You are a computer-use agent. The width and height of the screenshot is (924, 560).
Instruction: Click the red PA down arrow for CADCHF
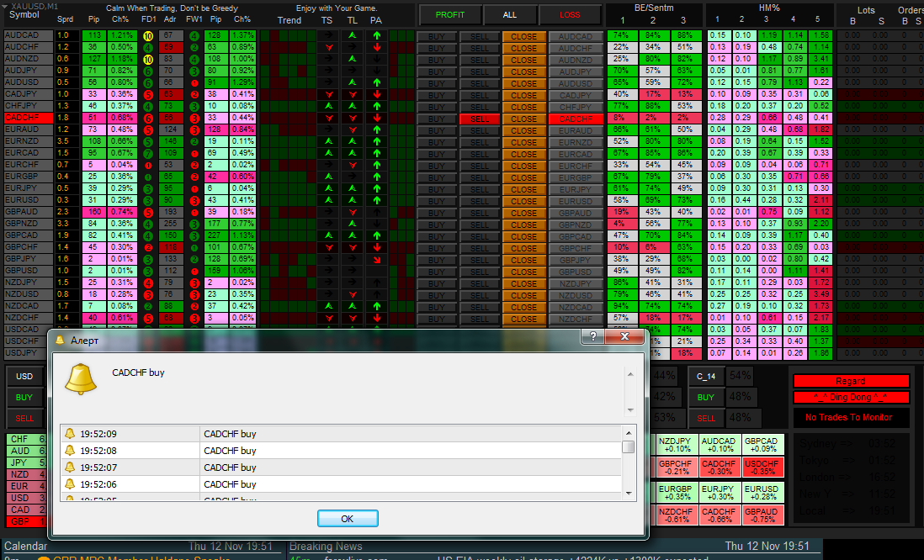[376, 118]
